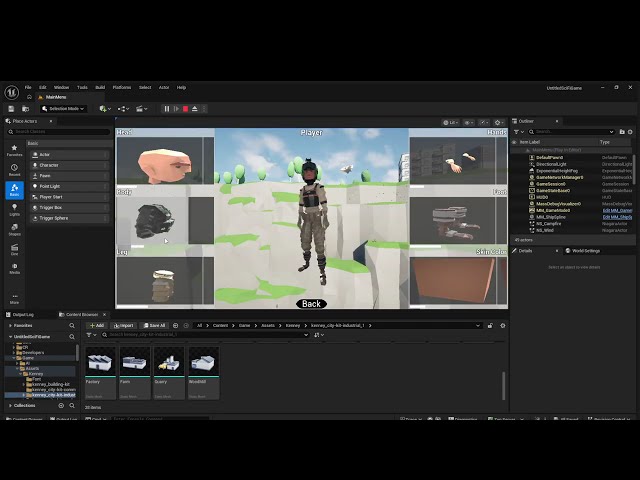Open the Platforms menu
The height and width of the screenshot is (480, 640).
point(122,87)
